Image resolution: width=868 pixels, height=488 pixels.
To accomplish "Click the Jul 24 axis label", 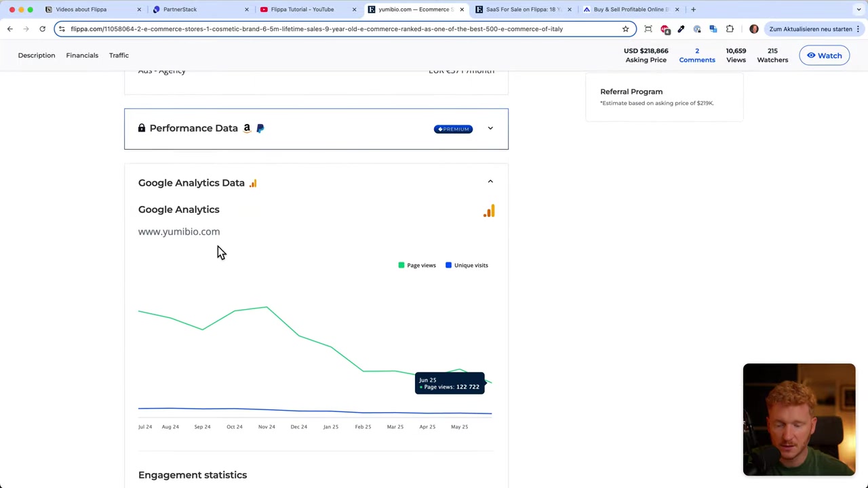I will [145, 426].
